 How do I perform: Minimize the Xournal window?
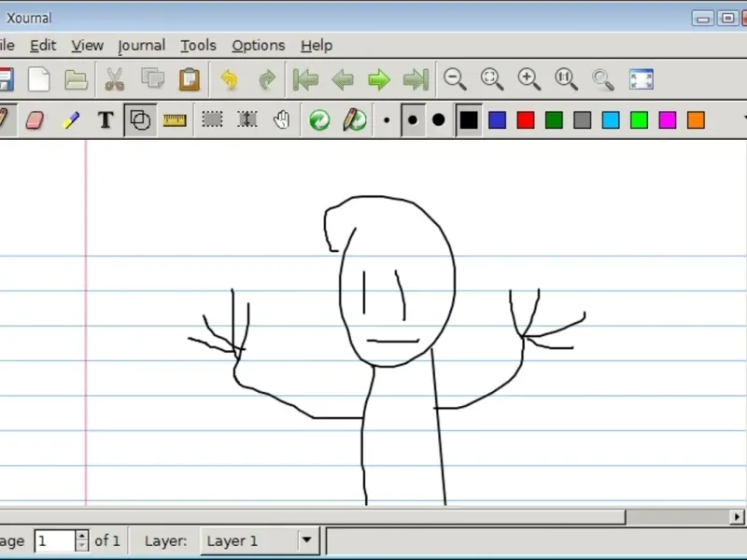pyautogui.click(x=703, y=19)
